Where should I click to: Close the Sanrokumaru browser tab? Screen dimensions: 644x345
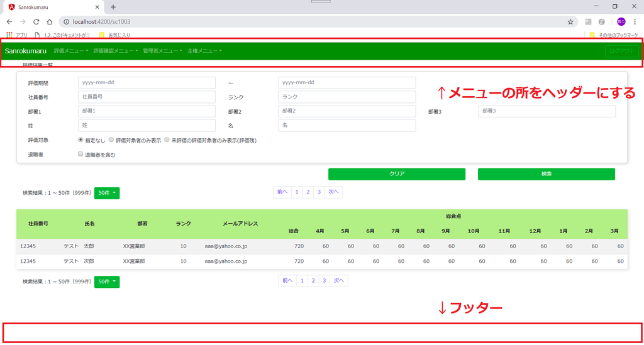point(97,7)
